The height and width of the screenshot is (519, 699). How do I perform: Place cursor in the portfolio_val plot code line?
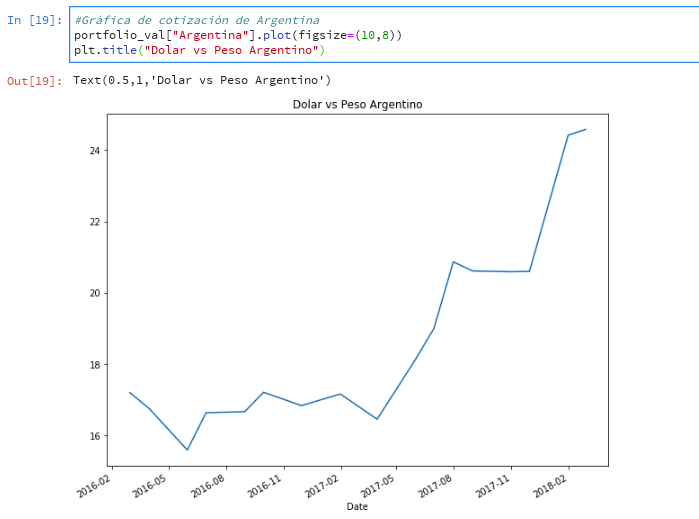(x=238, y=35)
